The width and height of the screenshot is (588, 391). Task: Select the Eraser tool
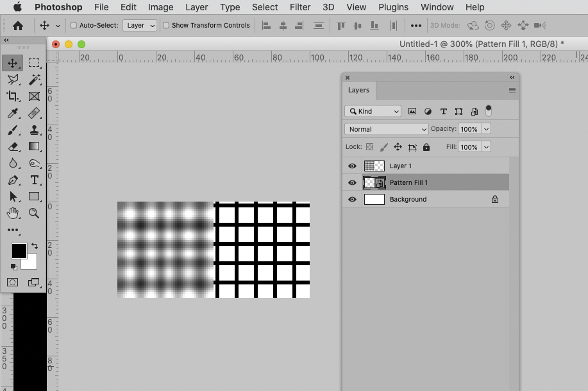coord(13,146)
